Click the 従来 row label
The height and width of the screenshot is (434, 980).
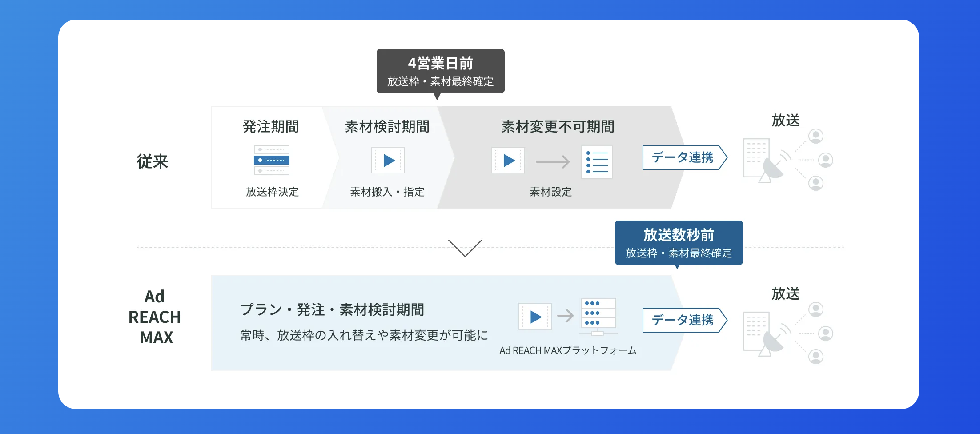[152, 161]
